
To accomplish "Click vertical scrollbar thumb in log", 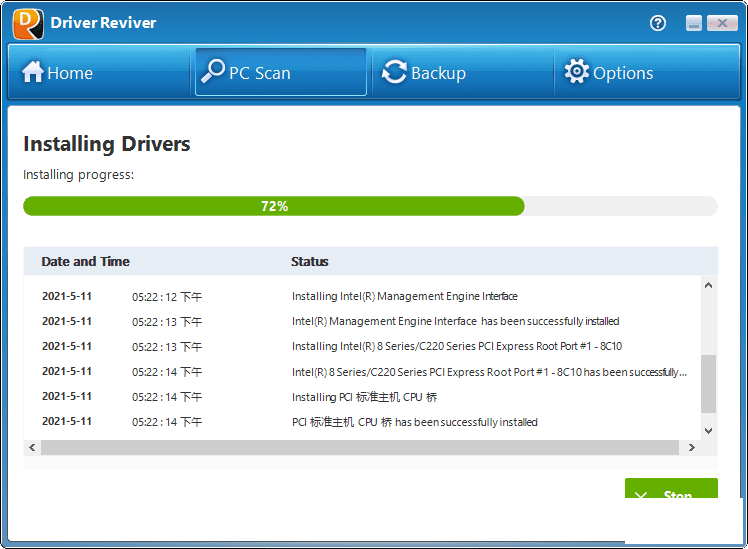I will point(708,384).
